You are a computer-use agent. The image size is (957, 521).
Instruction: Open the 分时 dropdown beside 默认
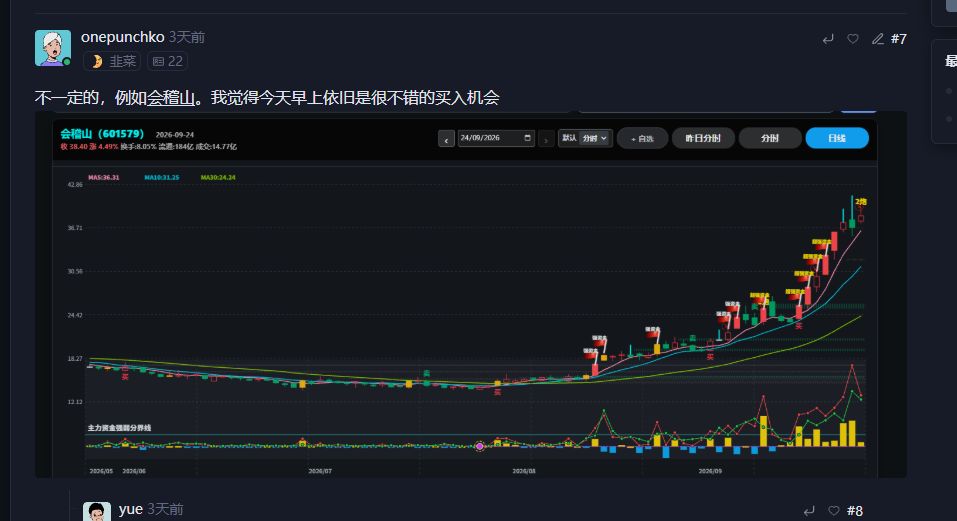point(594,138)
